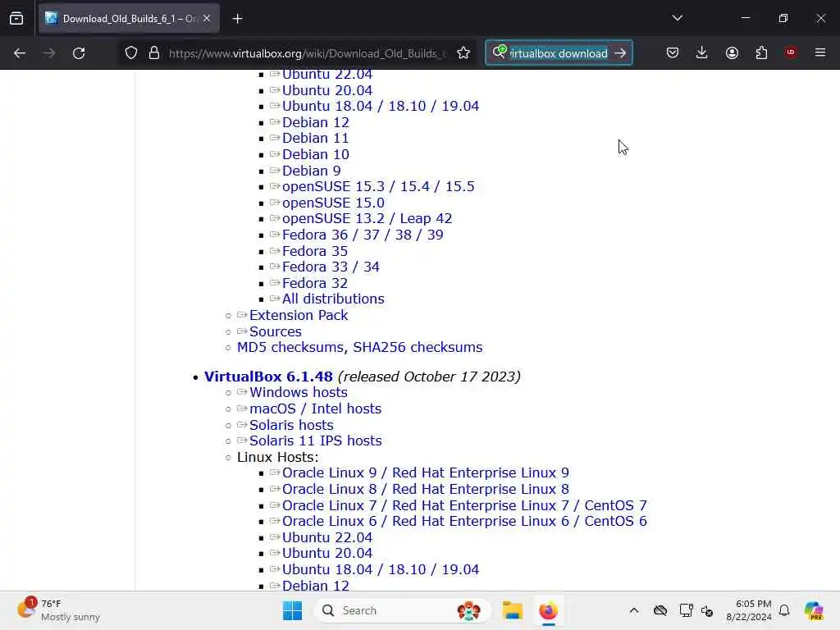Show hidden system tray icons
Screen dimensions: 840x630
tap(634, 610)
